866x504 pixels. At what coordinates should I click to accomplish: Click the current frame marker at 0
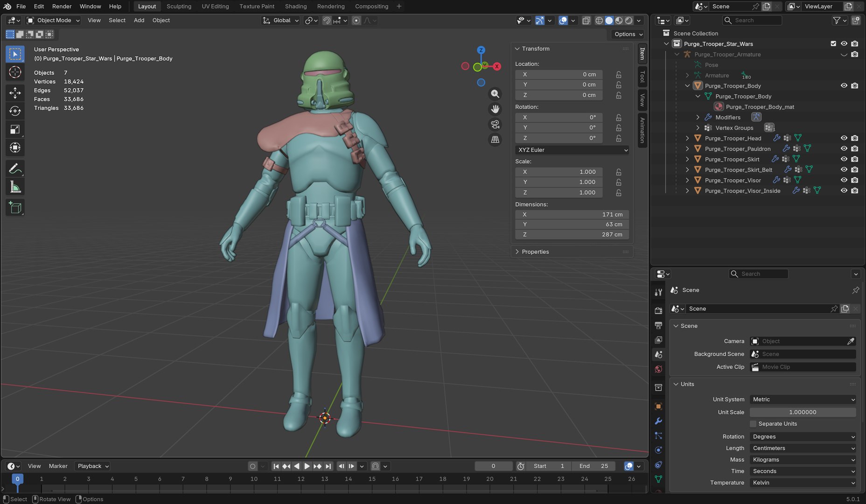(x=17, y=479)
